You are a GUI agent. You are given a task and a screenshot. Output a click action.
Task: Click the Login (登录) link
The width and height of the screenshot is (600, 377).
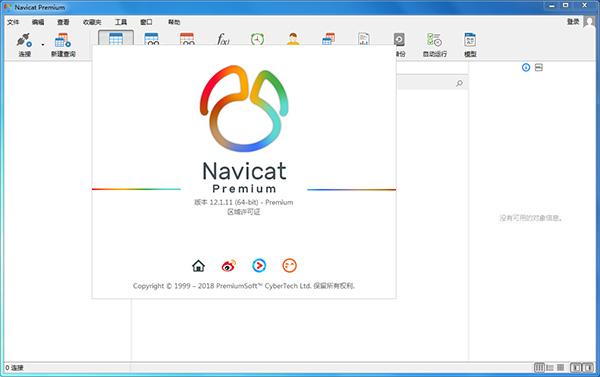tap(573, 22)
